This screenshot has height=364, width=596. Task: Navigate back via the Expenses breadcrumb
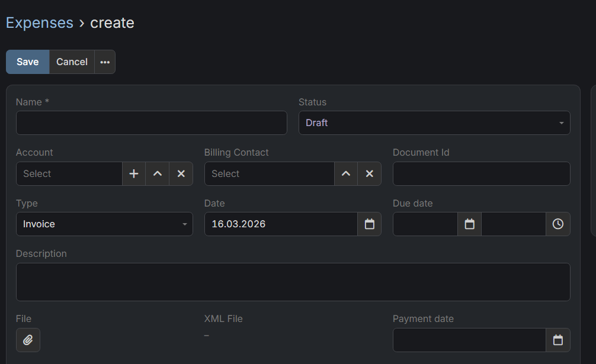pyautogui.click(x=39, y=22)
